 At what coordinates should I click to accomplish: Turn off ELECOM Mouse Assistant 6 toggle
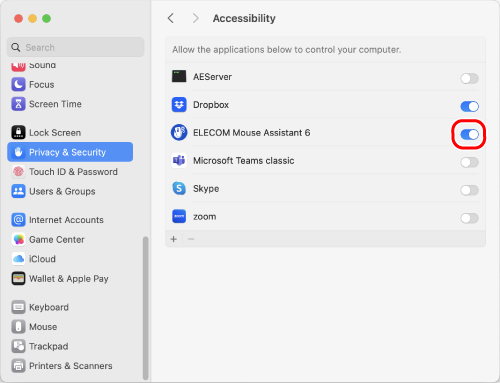469,134
